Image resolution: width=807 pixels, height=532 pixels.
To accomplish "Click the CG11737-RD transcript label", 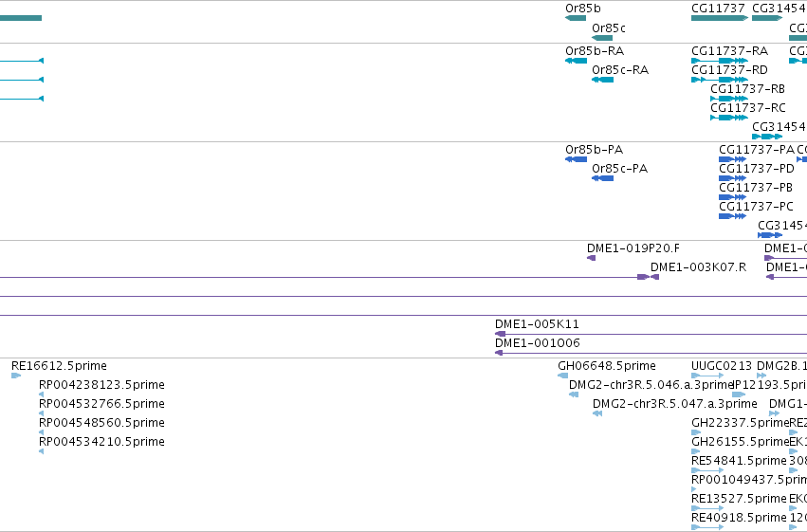I will [x=729, y=70].
